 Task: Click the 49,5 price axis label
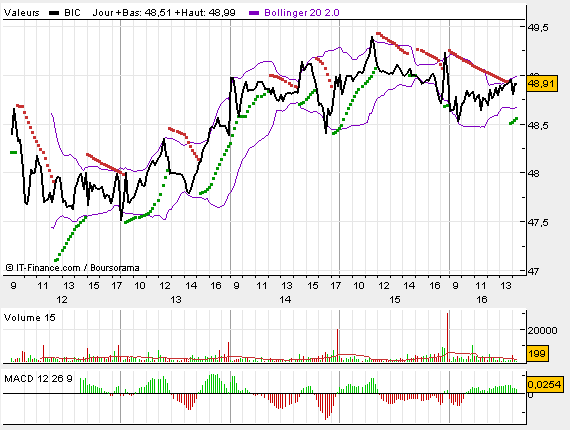[x=538, y=28]
